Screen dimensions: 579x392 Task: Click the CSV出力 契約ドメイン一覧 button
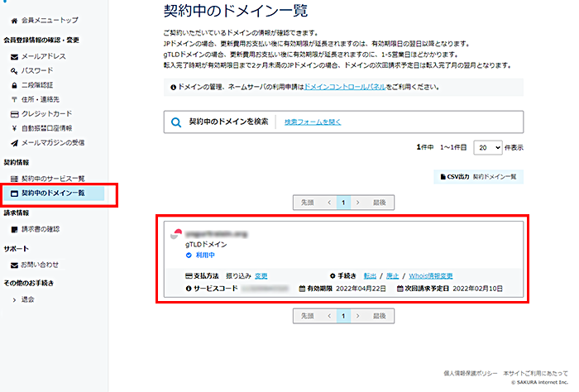pos(478,177)
